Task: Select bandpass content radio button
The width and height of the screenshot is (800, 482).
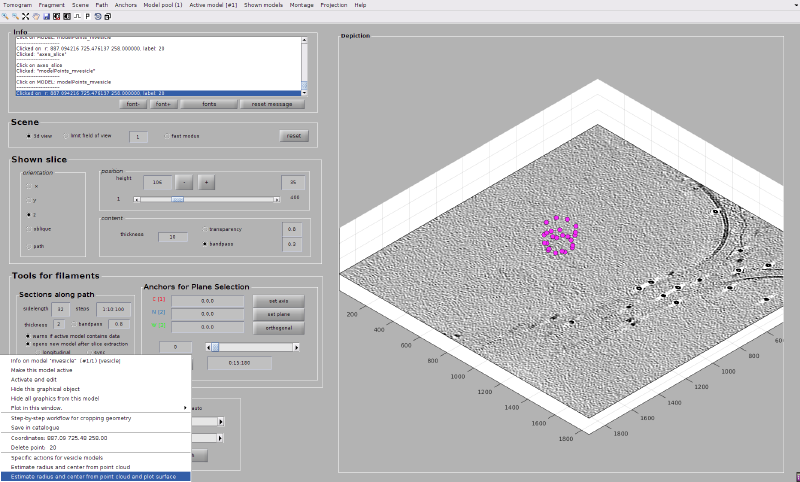Action: click(x=205, y=244)
